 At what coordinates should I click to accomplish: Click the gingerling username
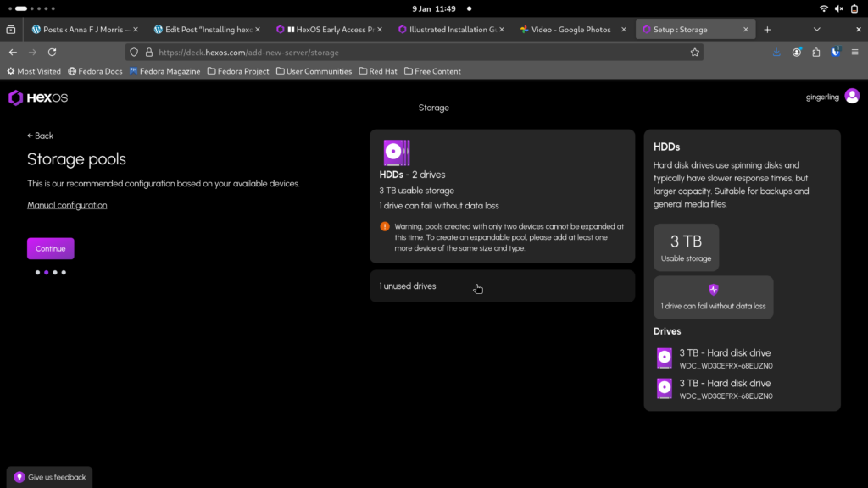click(822, 97)
